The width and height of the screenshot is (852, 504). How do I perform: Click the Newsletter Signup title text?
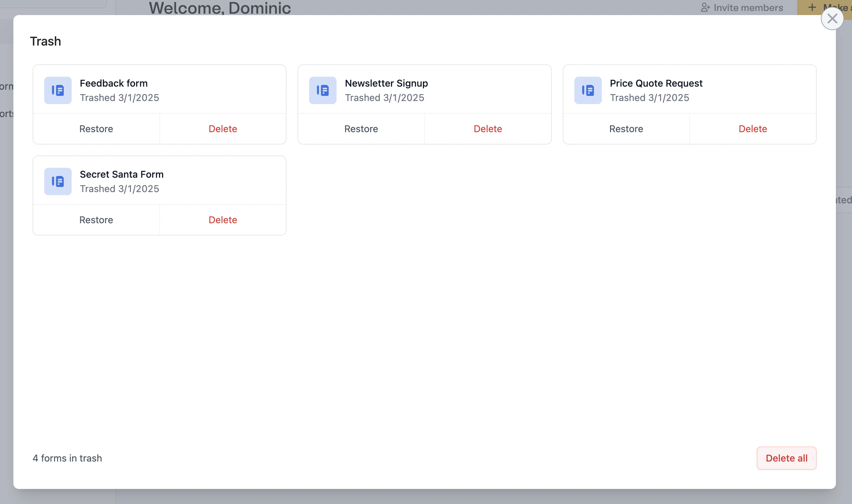386,83
